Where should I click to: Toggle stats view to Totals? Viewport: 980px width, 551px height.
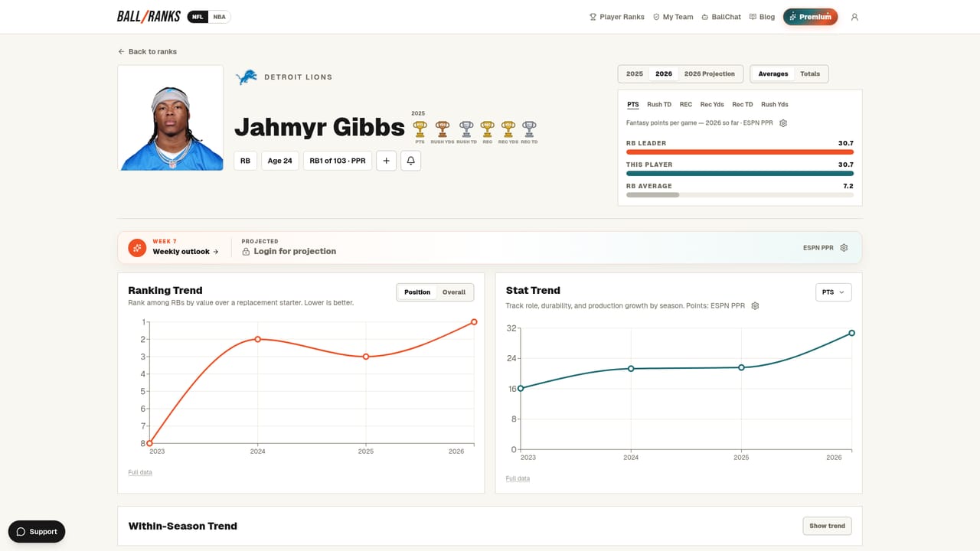(x=810, y=74)
